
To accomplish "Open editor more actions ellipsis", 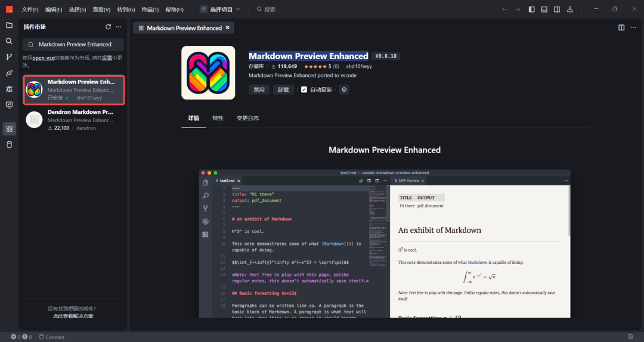I will (x=633, y=27).
